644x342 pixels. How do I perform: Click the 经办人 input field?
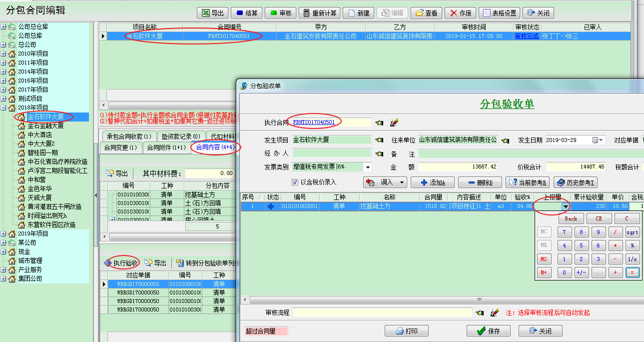[332, 153]
